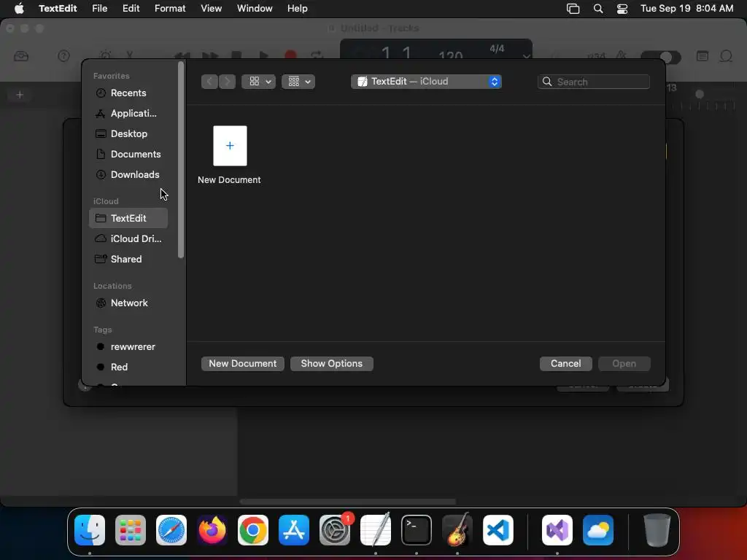Open the GarageBand notepad icon
Viewport: 747px width, 560px height.
click(703, 56)
